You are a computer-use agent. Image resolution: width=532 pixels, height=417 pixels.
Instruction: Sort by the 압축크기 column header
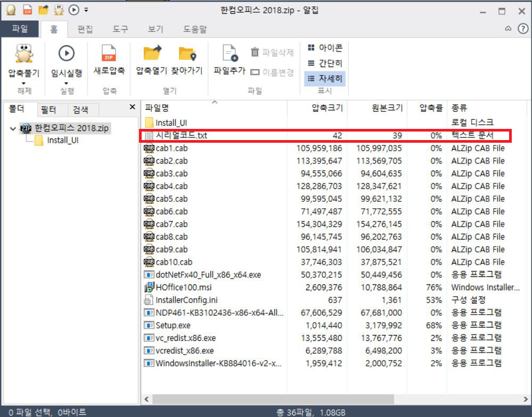tap(317, 108)
